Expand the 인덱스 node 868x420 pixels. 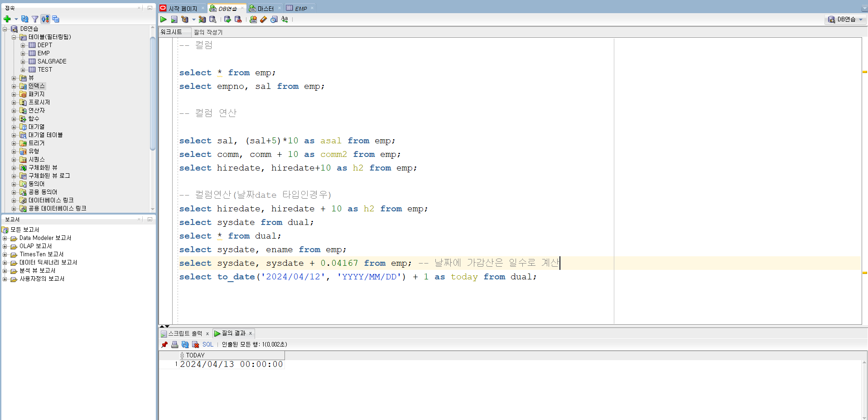point(14,86)
